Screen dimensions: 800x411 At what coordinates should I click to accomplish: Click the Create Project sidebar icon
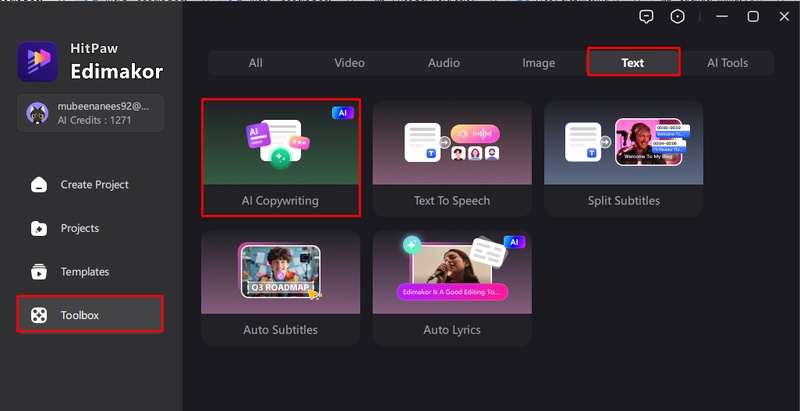pos(39,185)
